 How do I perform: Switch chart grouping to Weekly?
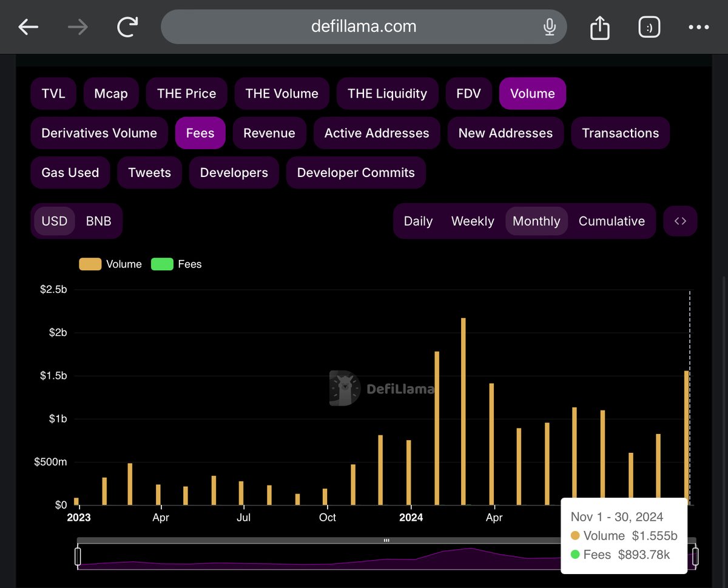[x=473, y=221]
